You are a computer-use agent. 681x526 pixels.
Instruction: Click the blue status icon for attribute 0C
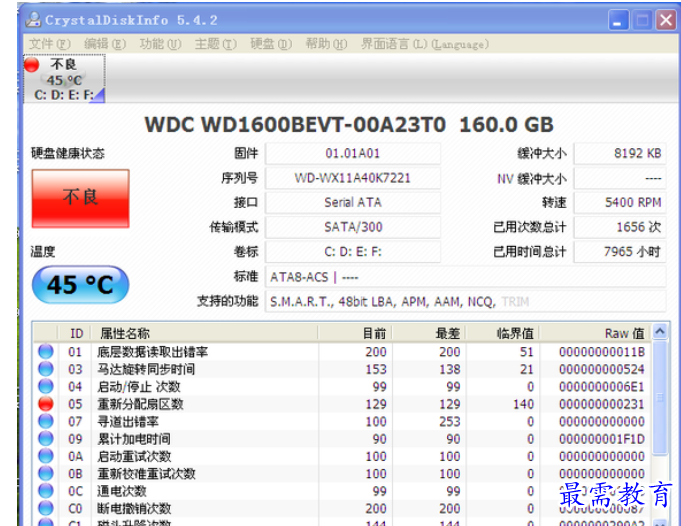(46, 491)
